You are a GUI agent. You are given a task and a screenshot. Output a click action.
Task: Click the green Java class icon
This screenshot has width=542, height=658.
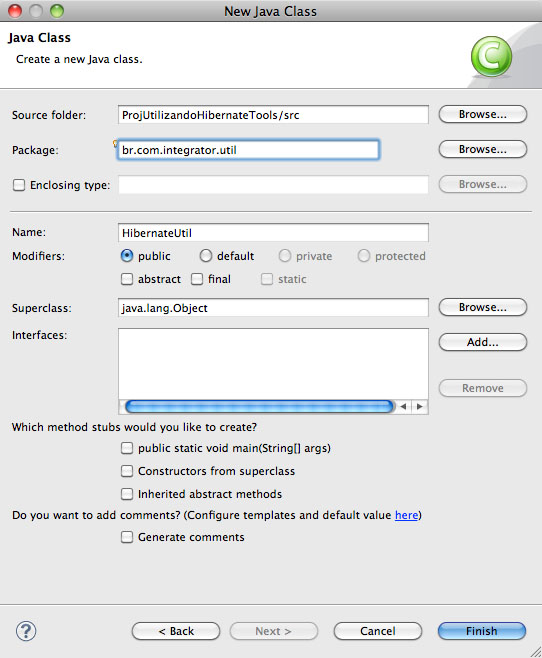[x=491, y=57]
